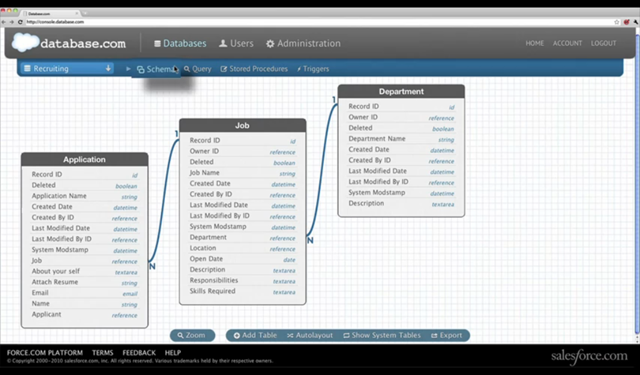Open the ACCOUNT link

coord(567,43)
